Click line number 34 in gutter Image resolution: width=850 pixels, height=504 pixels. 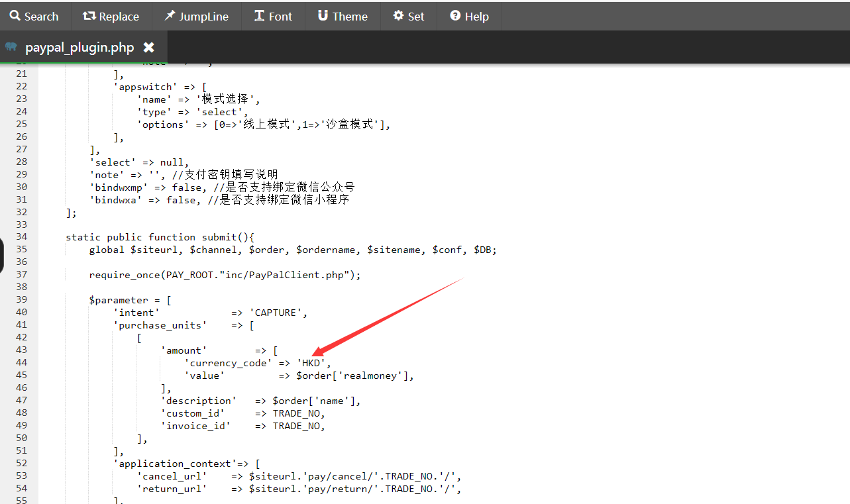22,237
